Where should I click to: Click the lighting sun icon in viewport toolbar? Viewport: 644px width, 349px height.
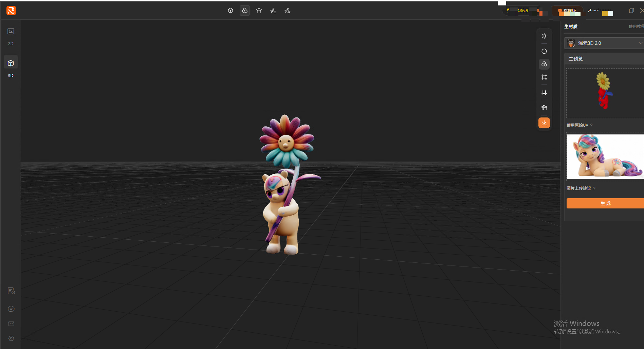tap(544, 36)
